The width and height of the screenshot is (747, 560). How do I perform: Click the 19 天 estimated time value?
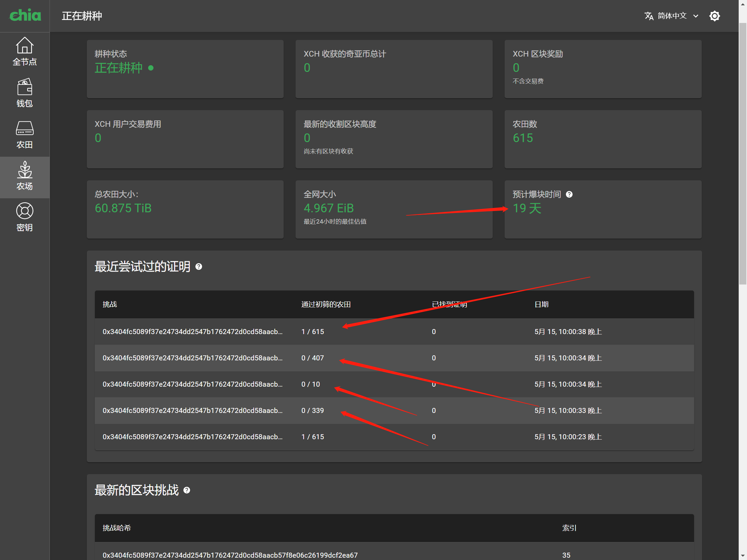pos(527,208)
